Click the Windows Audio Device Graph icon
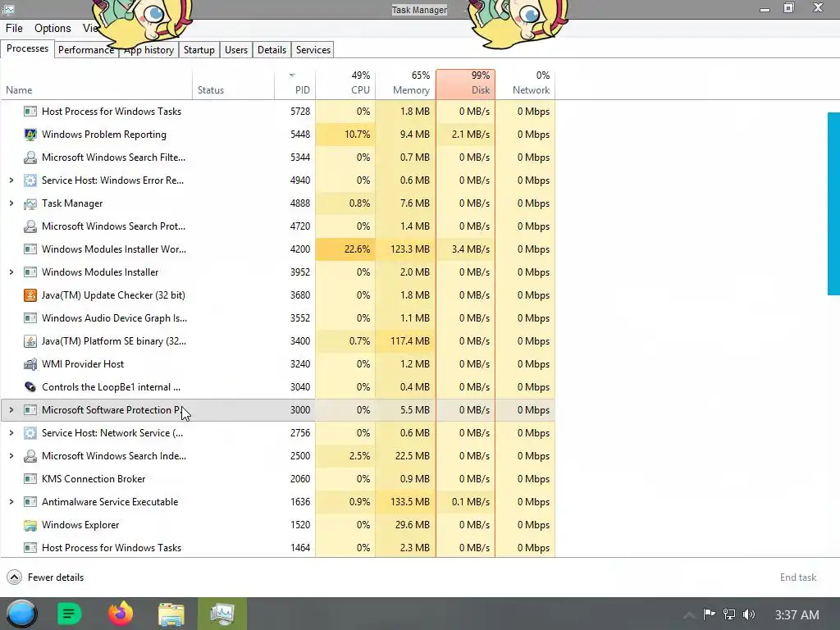The height and width of the screenshot is (630, 840). [30, 318]
